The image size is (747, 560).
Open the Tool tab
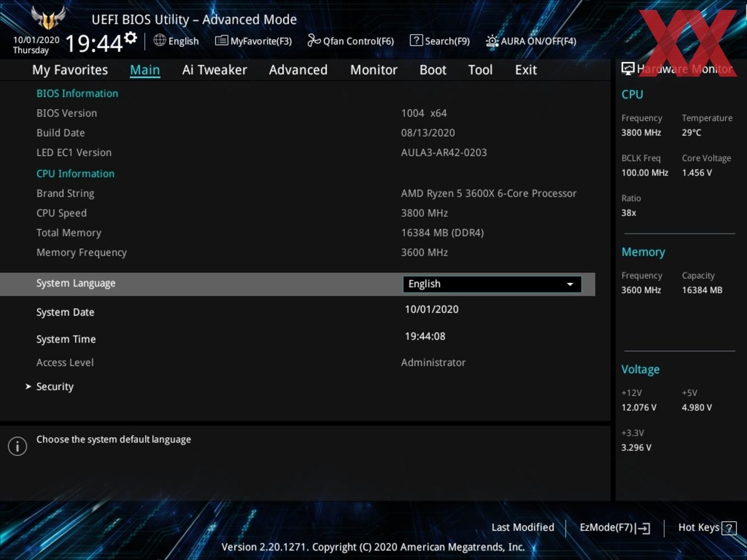(x=480, y=70)
